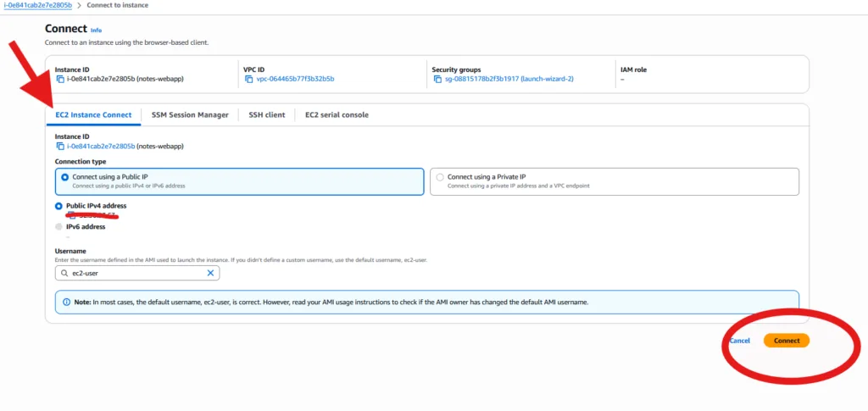868x411 pixels.
Task: Click the Security groups label
Action: tap(456, 69)
